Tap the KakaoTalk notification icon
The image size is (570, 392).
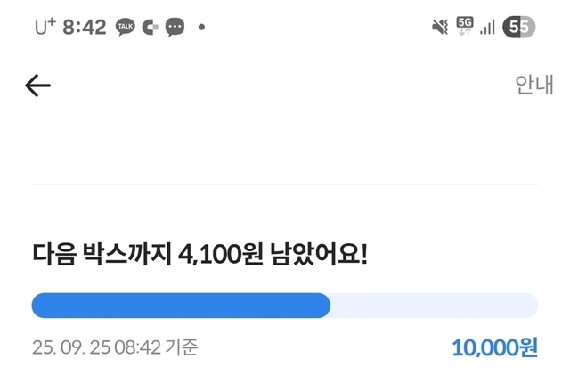pyautogui.click(x=126, y=28)
